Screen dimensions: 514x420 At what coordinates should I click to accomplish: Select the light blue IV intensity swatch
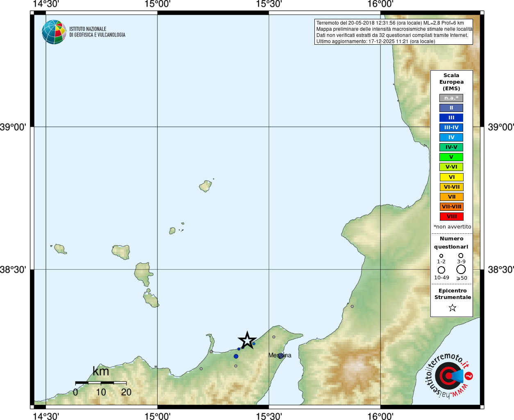point(451,137)
